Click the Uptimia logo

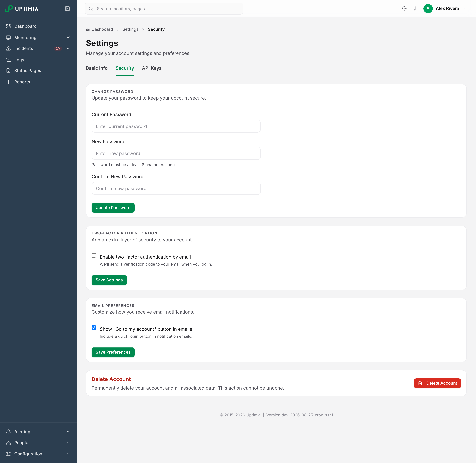tap(21, 8)
